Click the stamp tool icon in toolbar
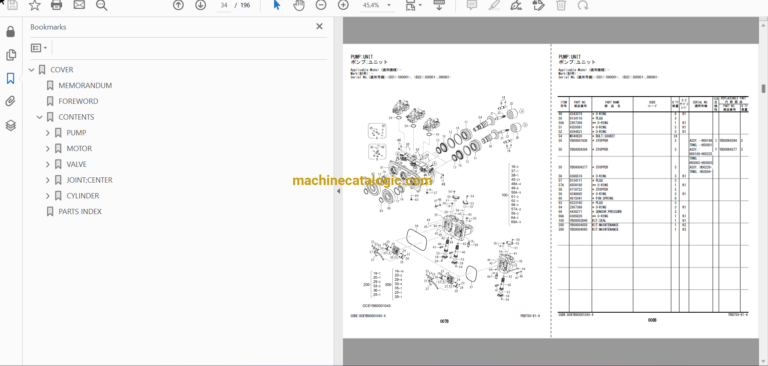This screenshot has height=366, width=768. pyautogui.click(x=538, y=5)
